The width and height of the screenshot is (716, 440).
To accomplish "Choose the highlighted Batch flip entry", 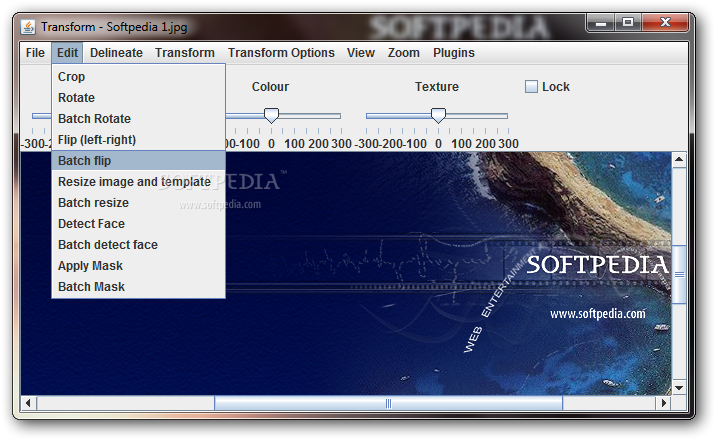I will tap(139, 161).
